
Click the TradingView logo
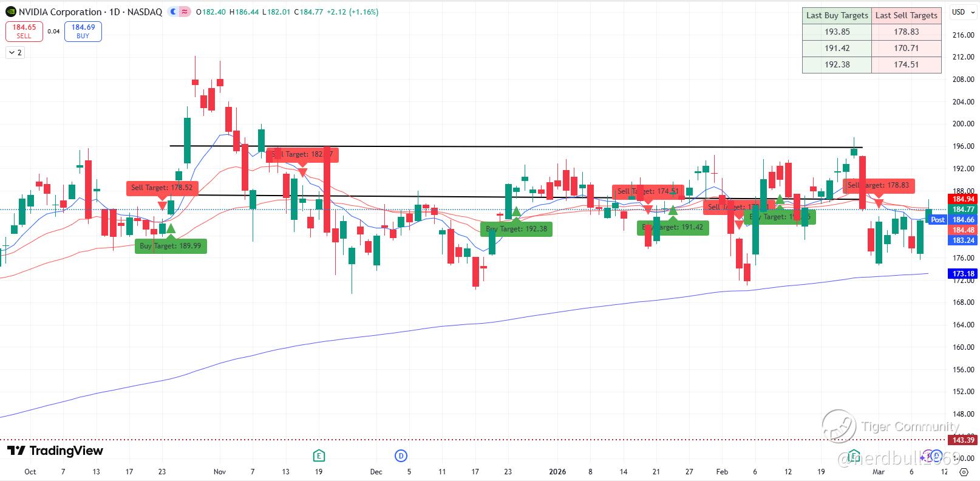click(x=55, y=451)
